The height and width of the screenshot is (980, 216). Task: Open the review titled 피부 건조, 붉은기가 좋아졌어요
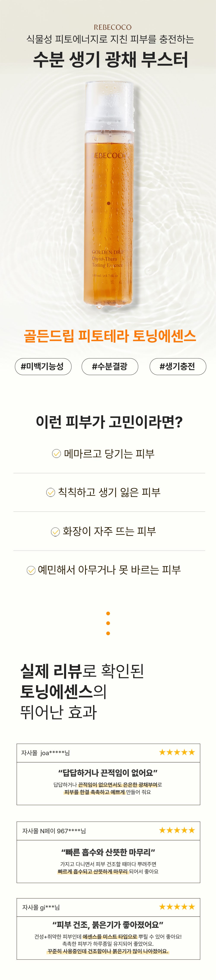point(108,925)
